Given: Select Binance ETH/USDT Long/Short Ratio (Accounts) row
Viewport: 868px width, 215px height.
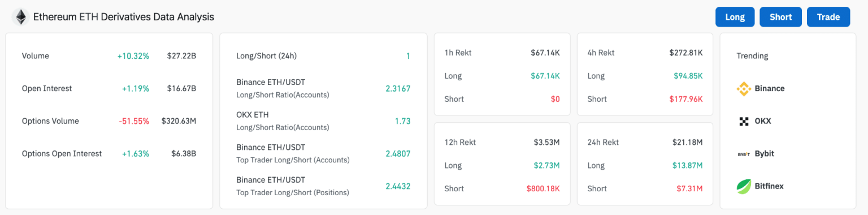Looking at the screenshot, I should point(323,88).
